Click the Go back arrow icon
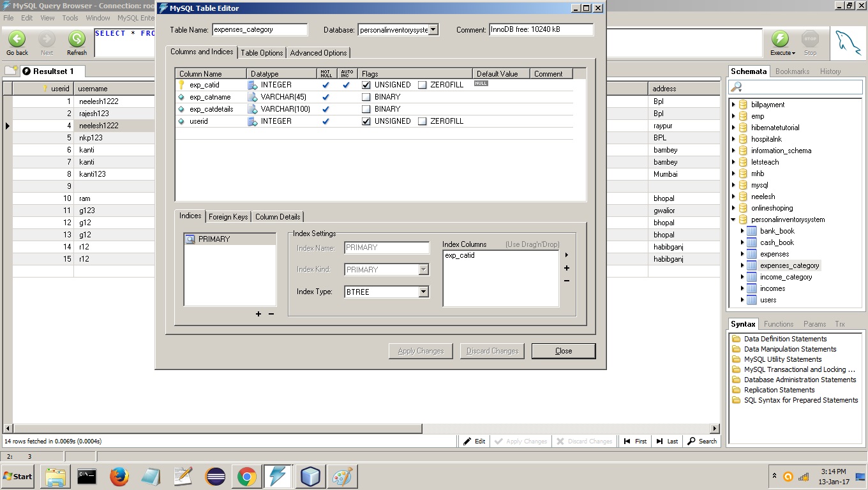This screenshot has height=490, width=868. click(x=17, y=38)
